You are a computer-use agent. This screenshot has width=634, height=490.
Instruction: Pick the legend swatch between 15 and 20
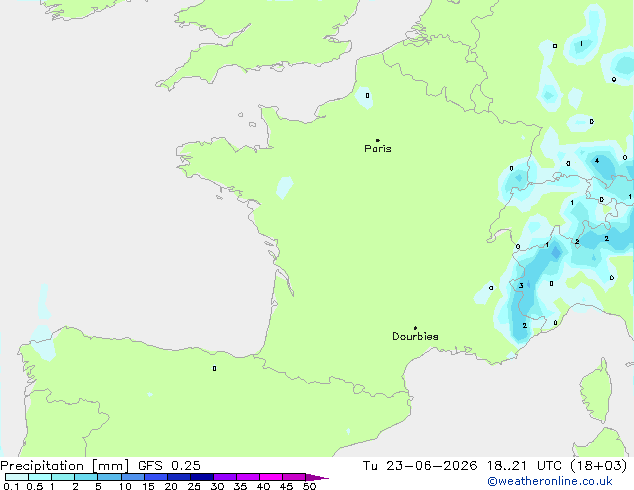point(156,477)
